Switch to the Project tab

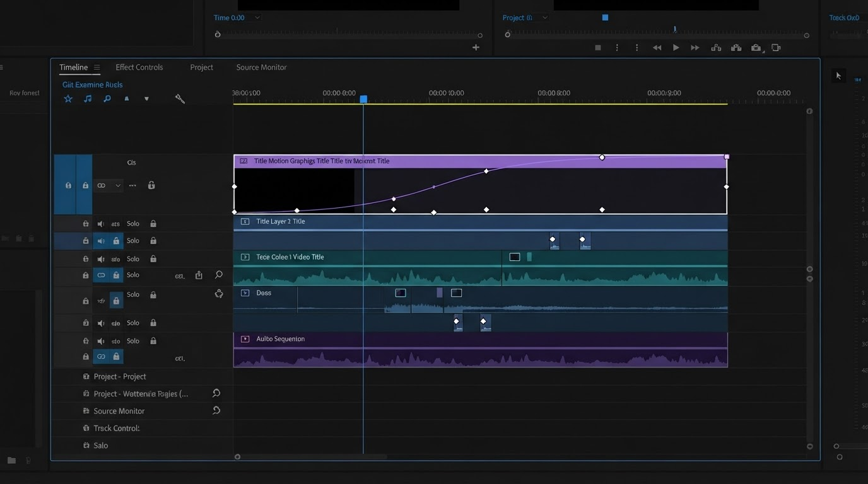click(x=202, y=67)
